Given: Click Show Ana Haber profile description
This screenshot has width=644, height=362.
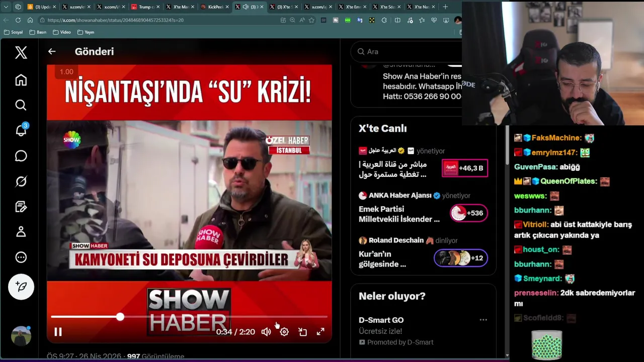Looking at the screenshot, I should coord(422,86).
